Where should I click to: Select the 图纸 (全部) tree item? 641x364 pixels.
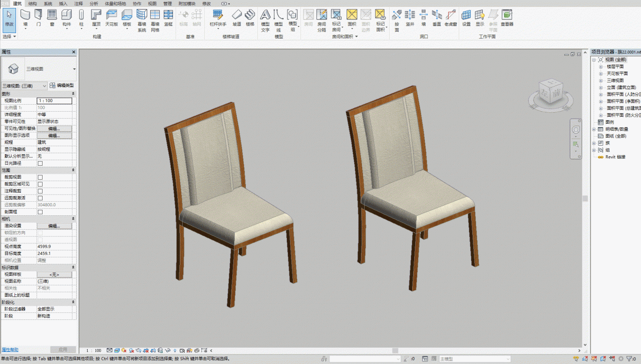click(615, 136)
